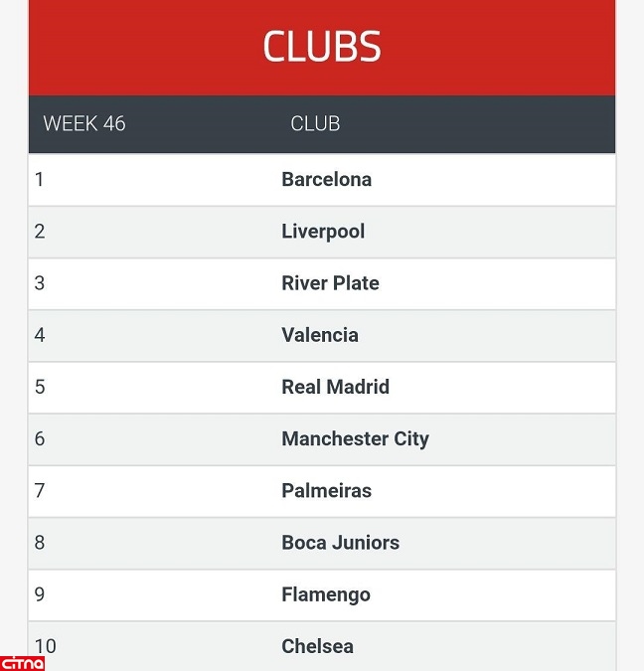Click on Manchester City
Screen dimensions: 644x671
click(355, 438)
